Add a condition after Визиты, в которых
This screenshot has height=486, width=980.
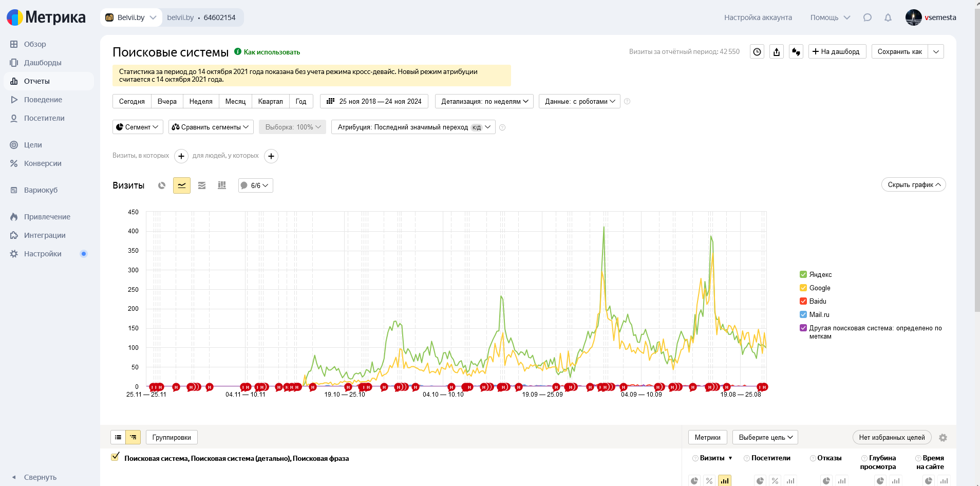pyautogui.click(x=181, y=156)
